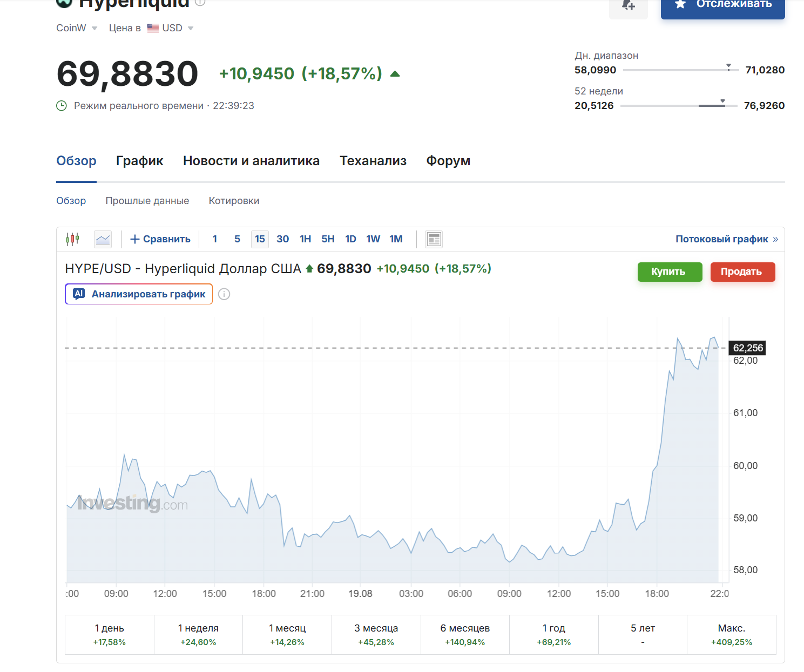Select the 1 день period

(110, 635)
